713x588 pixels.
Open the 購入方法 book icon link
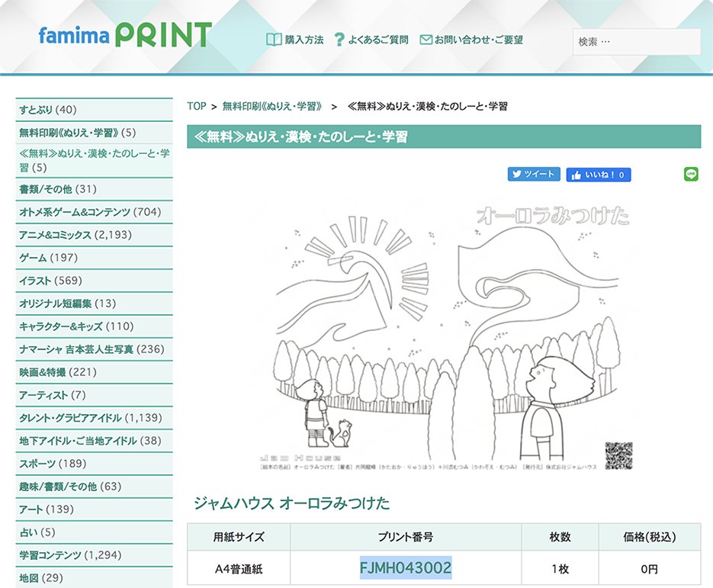click(274, 40)
